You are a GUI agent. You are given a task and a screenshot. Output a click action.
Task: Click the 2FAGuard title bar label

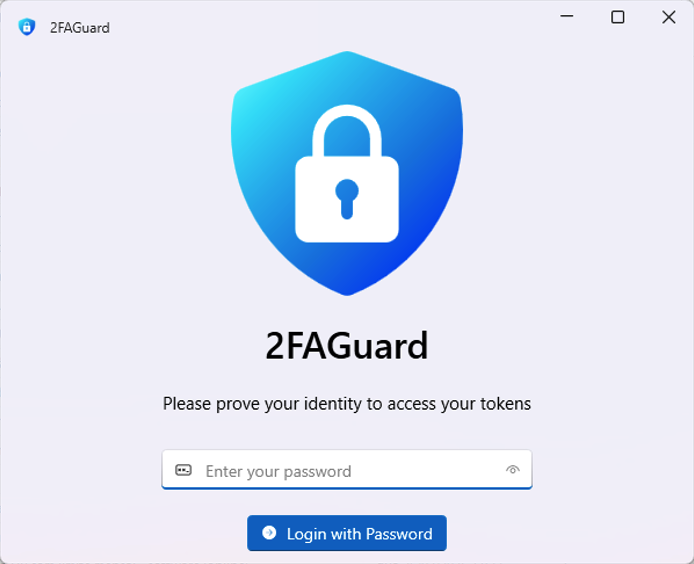coord(80,27)
